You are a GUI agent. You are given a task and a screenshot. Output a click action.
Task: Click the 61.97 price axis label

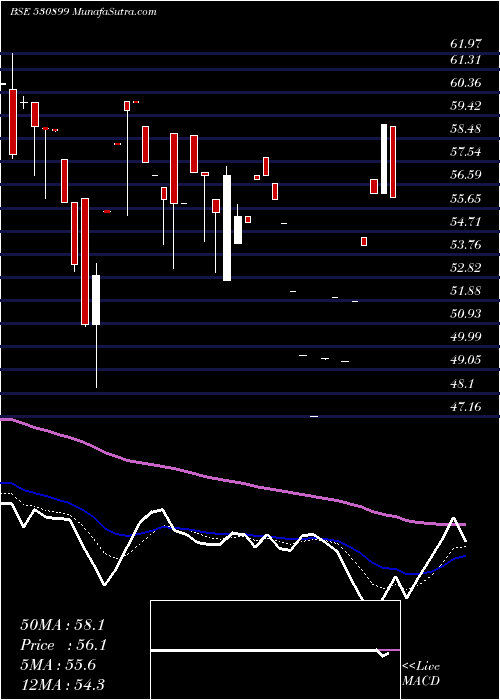click(x=466, y=44)
